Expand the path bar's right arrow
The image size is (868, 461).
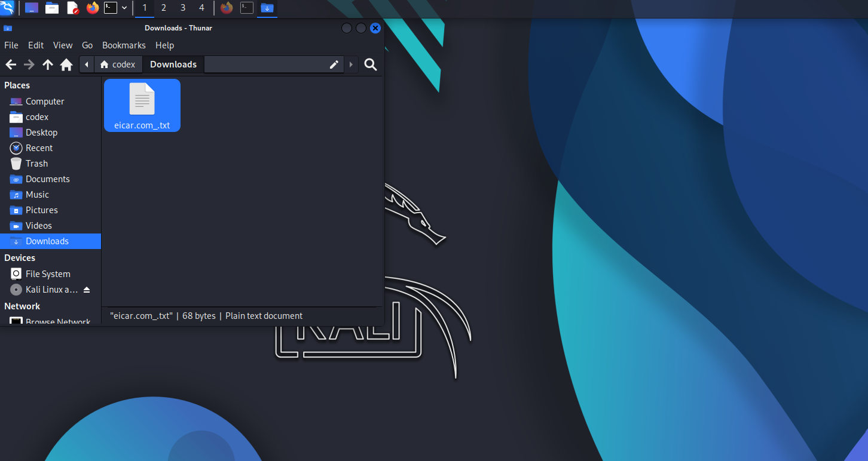351,64
